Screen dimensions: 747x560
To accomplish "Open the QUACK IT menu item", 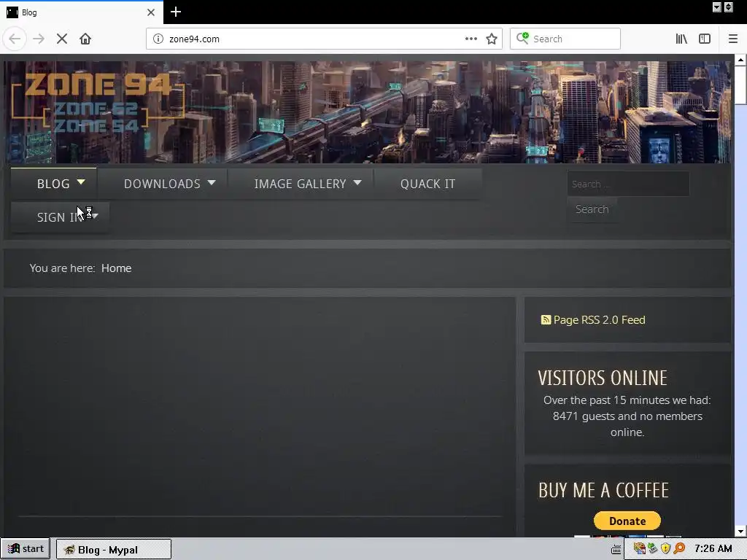I will pos(427,184).
